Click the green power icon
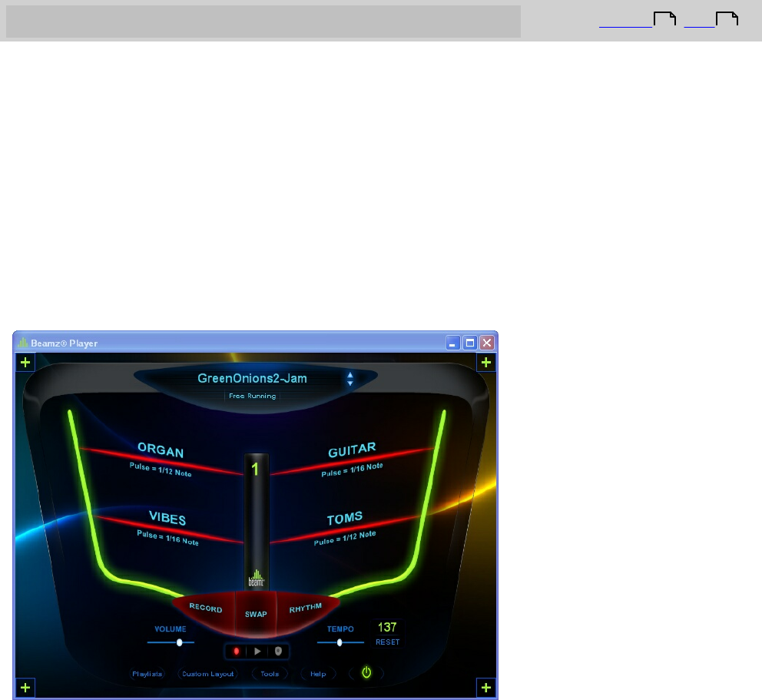The height and width of the screenshot is (700, 762). click(366, 672)
